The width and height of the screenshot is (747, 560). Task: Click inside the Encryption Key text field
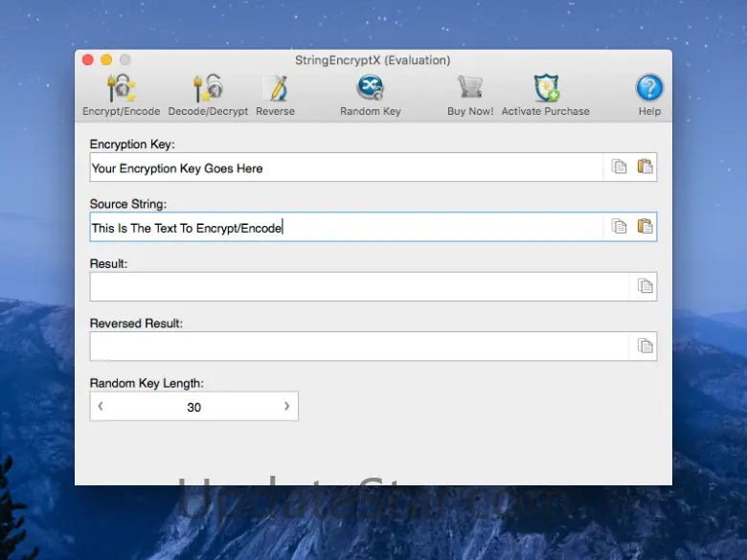coord(347,168)
